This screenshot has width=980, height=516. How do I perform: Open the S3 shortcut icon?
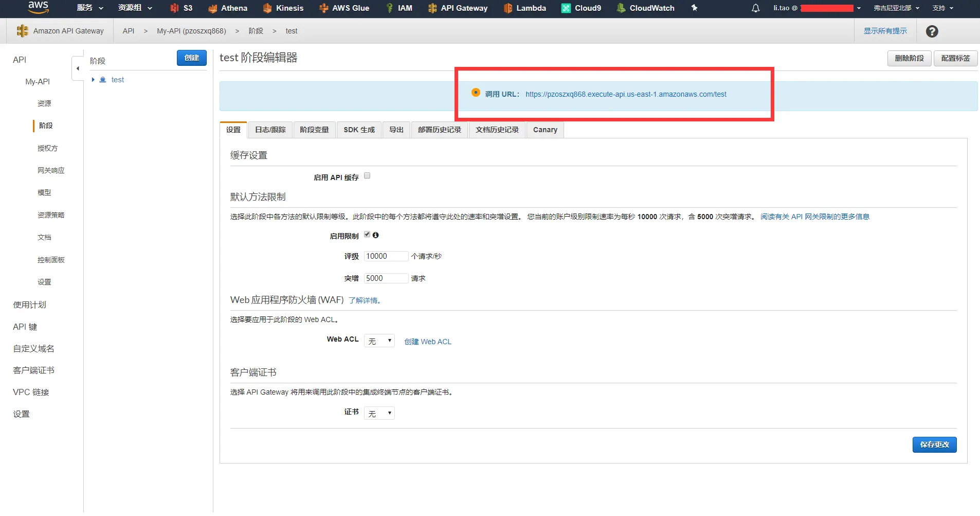point(174,8)
